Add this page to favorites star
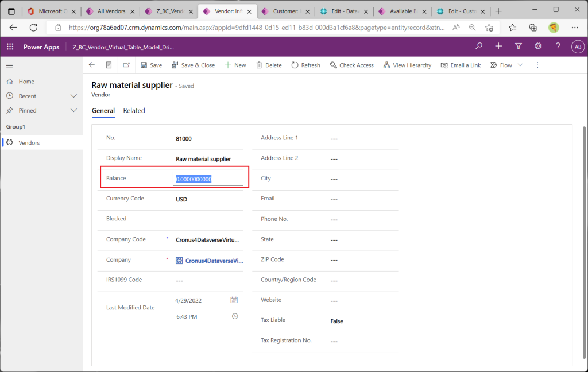 [x=489, y=28]
